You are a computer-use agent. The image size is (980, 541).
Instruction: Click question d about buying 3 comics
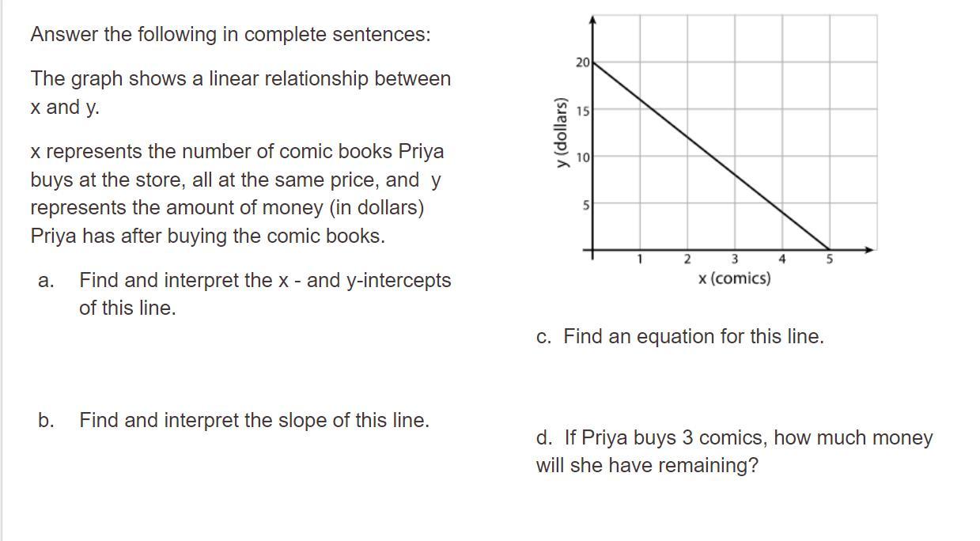[733, 451]
